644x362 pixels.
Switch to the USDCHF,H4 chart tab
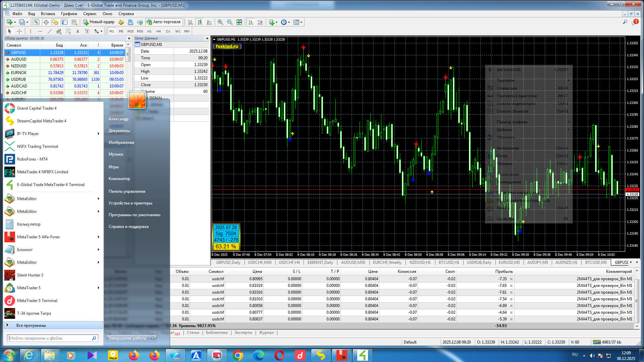click(289, 262)
